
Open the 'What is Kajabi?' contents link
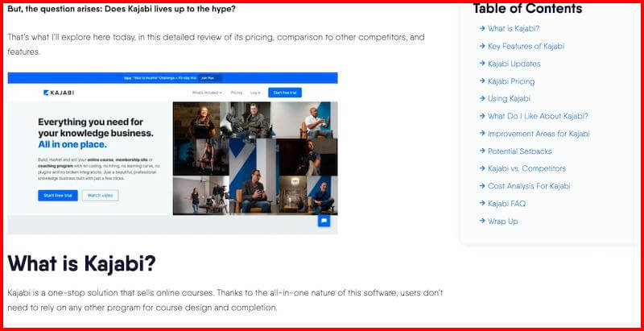[x=514, y=29]
